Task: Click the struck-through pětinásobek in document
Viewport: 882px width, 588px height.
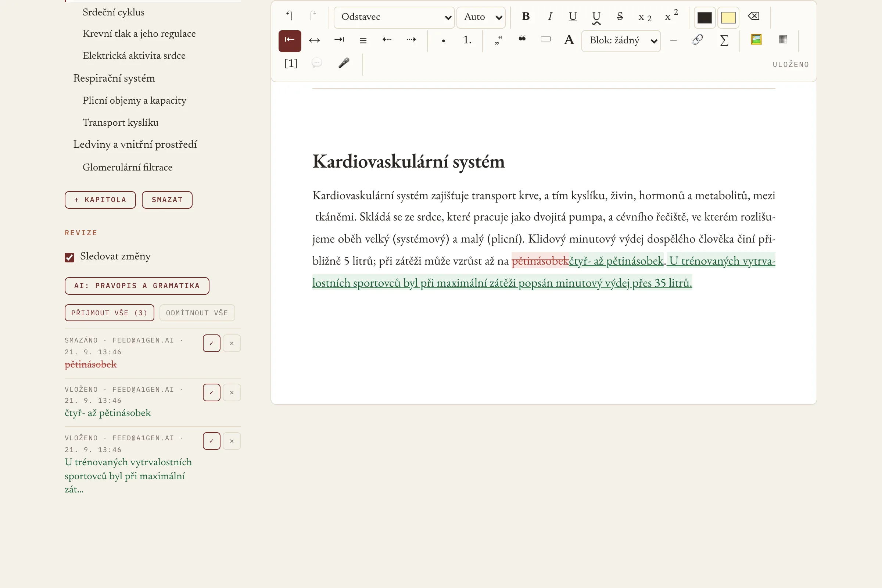Action: coord(540,261)
